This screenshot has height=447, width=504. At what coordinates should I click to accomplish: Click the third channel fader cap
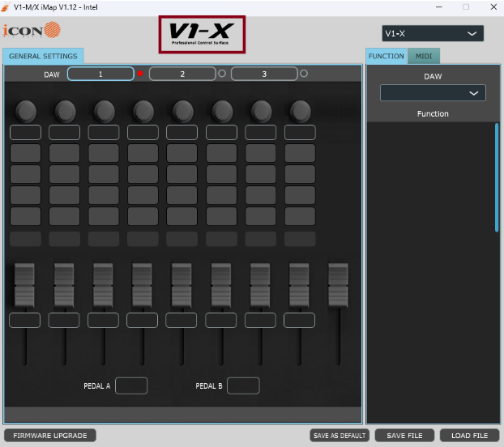click(103, 285)
